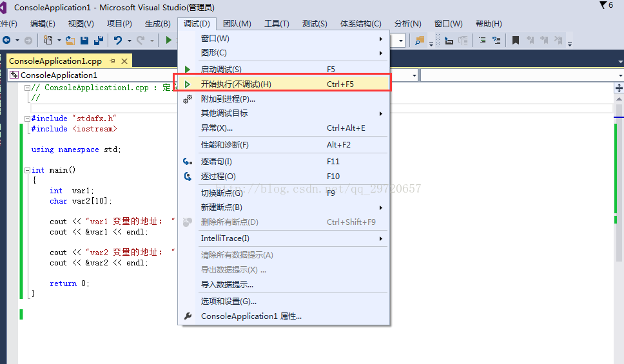Viewport: 624px width, 364px height.
Task: Open the notifications flag showing 6
Action: point(607,5)
